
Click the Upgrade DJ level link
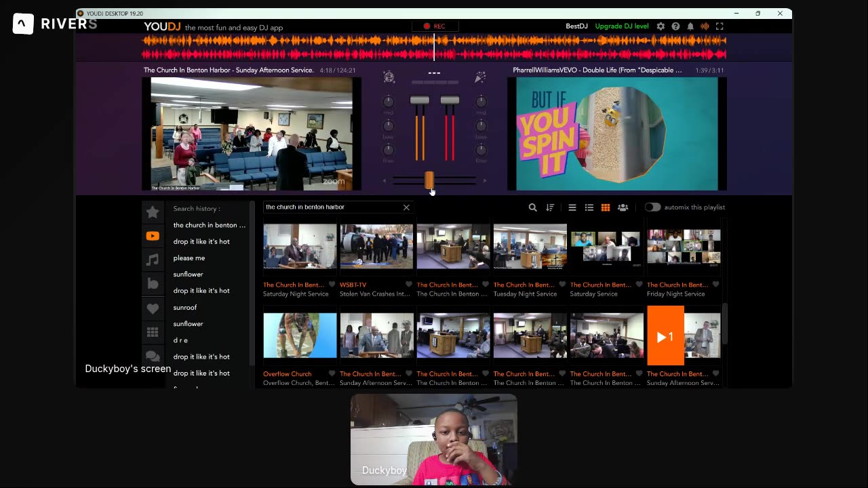622,26
